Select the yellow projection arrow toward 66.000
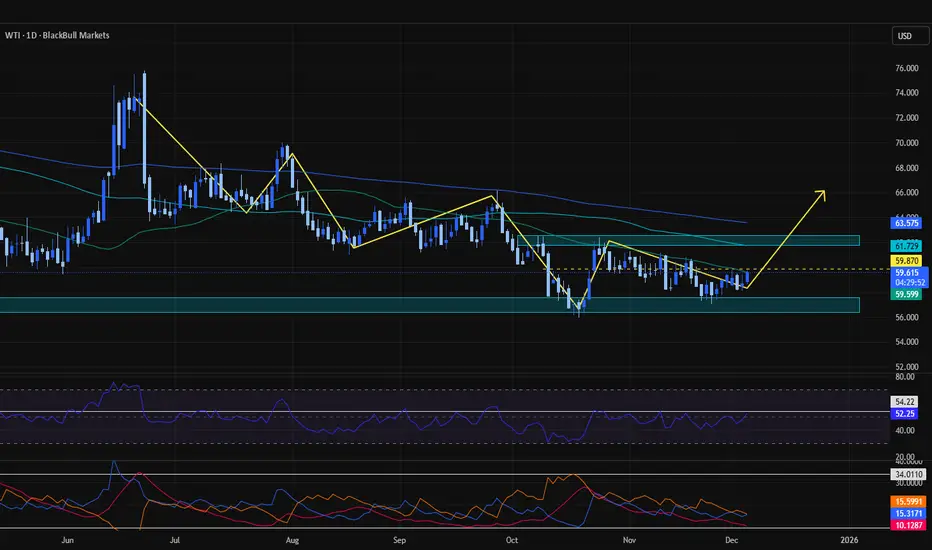 click(786, 239)
